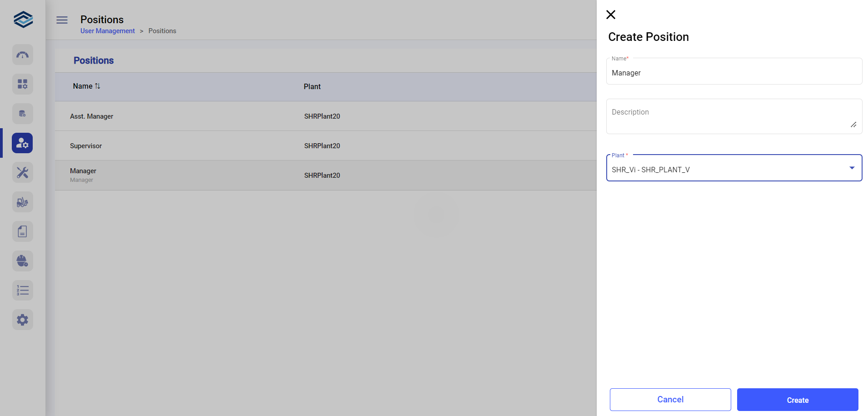Image resolution: width=868 pixels, height=416 pixels.
Task: Go to User Management breadcrumb link
Action: click(x=107, y=31)
